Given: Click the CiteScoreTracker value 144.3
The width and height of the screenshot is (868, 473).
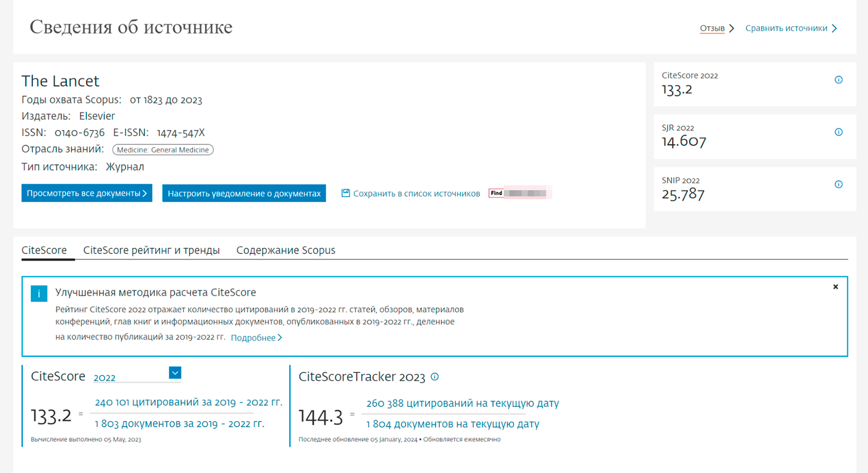Looking at the screenshot, I should click(x=321, y=416).
